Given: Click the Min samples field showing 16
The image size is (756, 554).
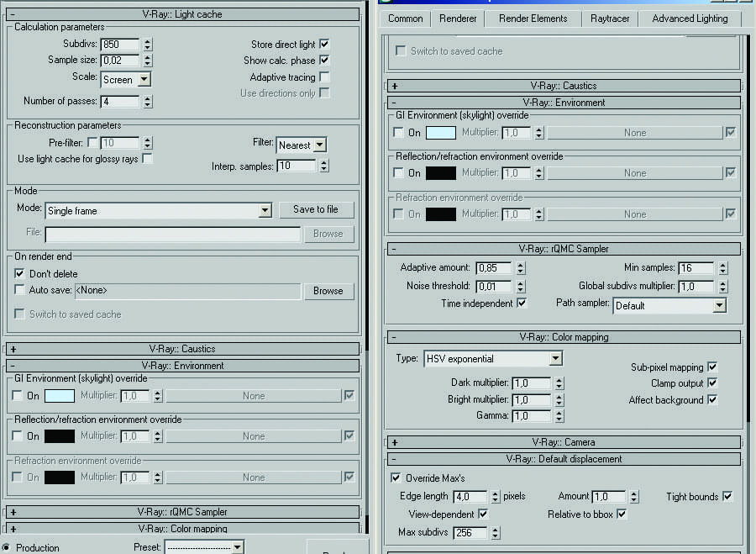Looking at the screenshot, I should tap(696, 268).
